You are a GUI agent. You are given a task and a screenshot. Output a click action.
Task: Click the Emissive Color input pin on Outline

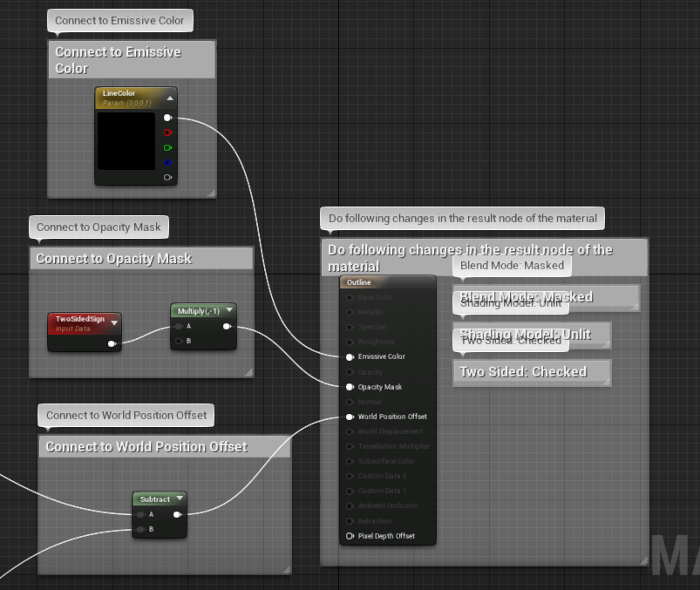(350, 357)
